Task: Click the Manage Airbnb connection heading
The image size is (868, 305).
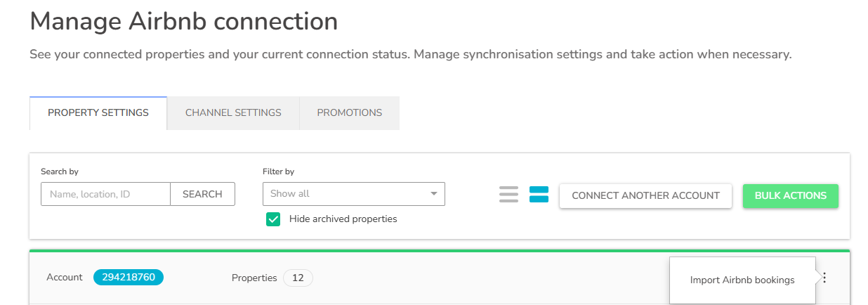Action: click(183, 21)
